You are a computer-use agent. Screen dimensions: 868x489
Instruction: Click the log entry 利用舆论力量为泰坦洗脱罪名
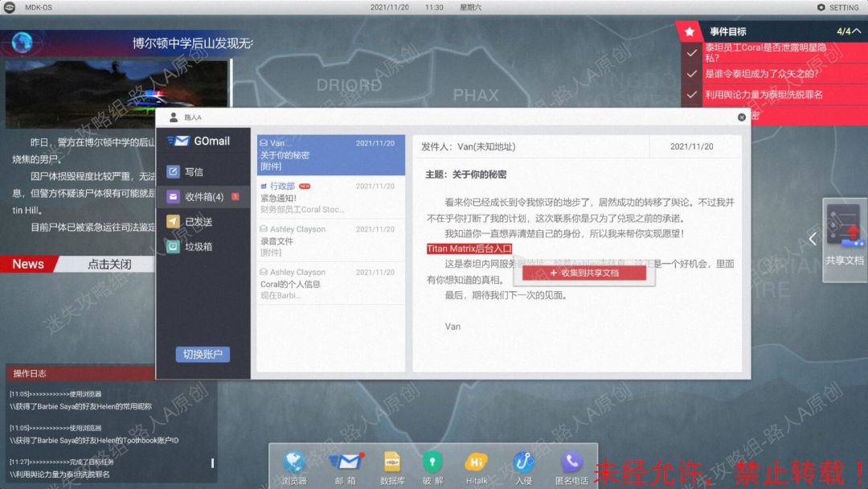pos(59,475)
